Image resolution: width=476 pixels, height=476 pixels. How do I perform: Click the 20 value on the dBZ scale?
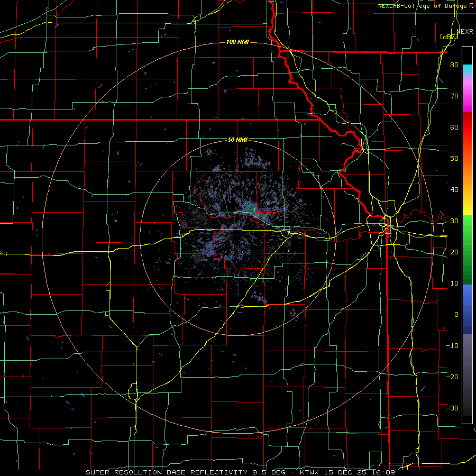[x=454, y=252]
